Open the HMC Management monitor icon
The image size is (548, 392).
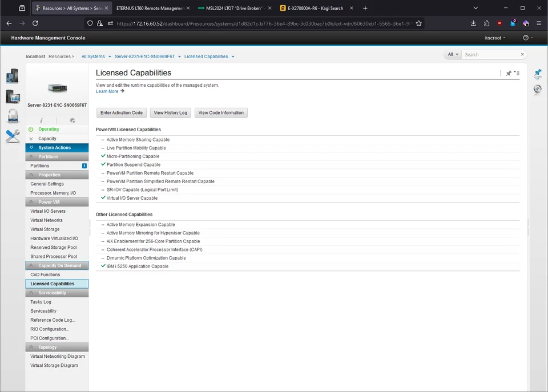(13, 96)
